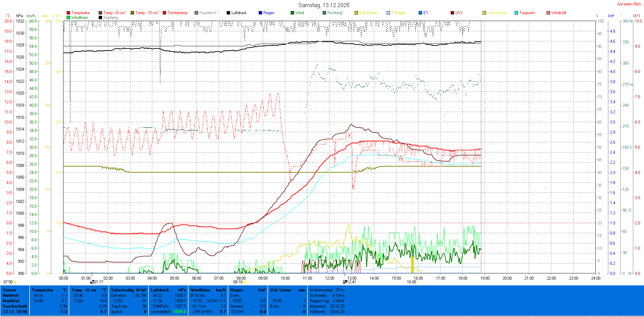644x317 pixels.
Task: Toggle the Taupunkt series in legend
Action: (527, 13)
